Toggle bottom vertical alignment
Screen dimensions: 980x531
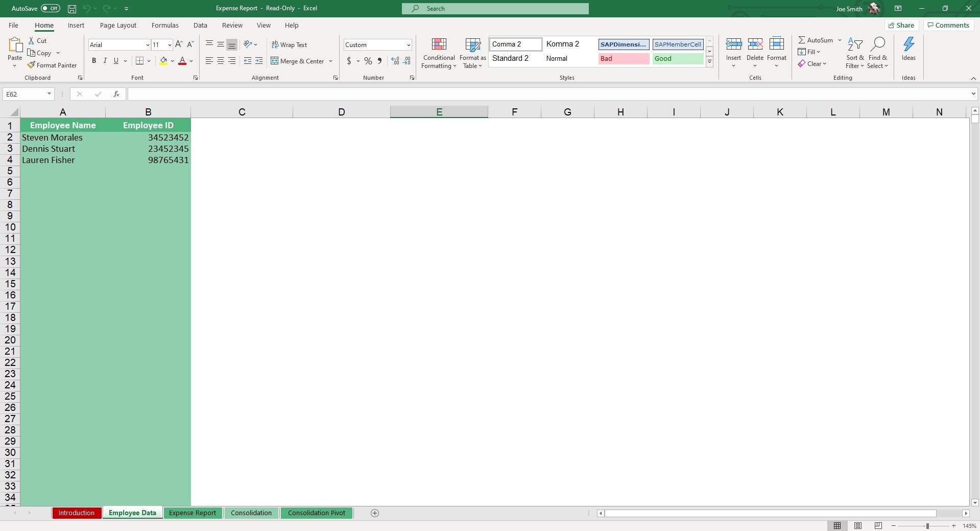click(232, 44)
